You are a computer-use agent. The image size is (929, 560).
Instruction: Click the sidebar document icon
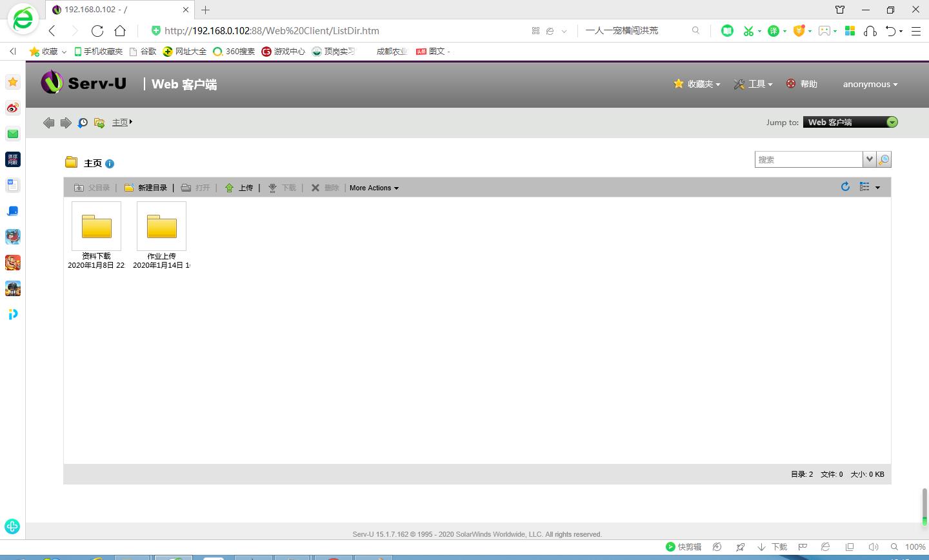tap(12, 185)
